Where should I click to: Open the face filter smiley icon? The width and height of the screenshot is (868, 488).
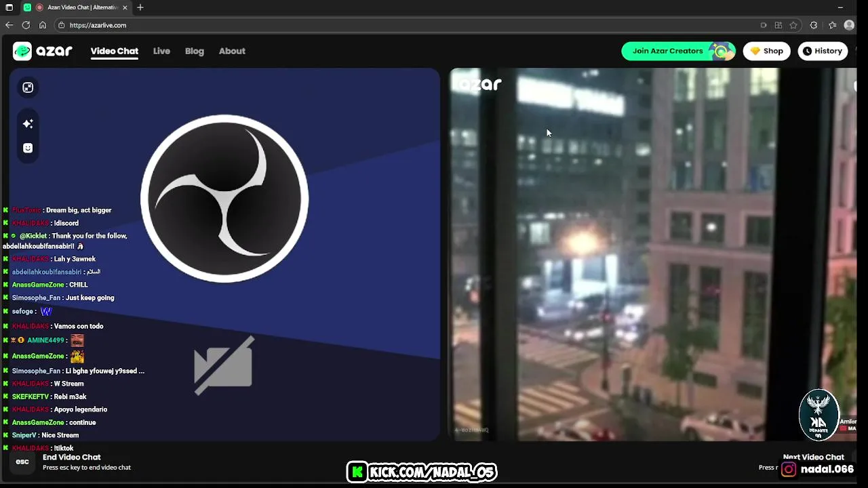[28, 148]
